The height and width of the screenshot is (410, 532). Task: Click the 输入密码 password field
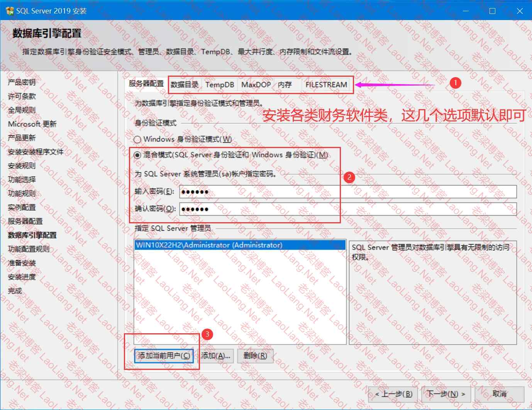point(347,192)
